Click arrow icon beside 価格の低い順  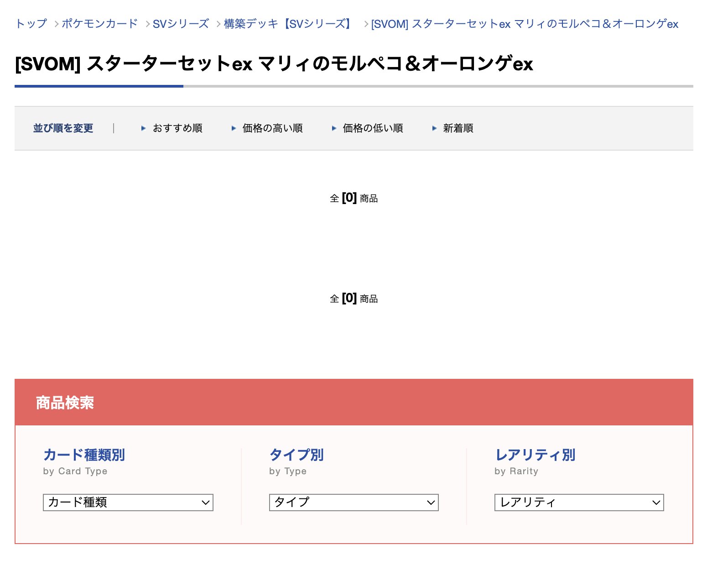[334, 128]
